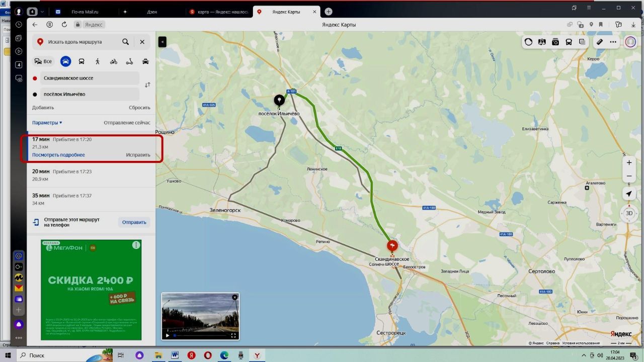Image resolution: width=644 pixels, height=362 pixels.
Task: Open the 'Отправление сейчас' departure time selector
Action: pyautogui.click(x=127, y=123)
